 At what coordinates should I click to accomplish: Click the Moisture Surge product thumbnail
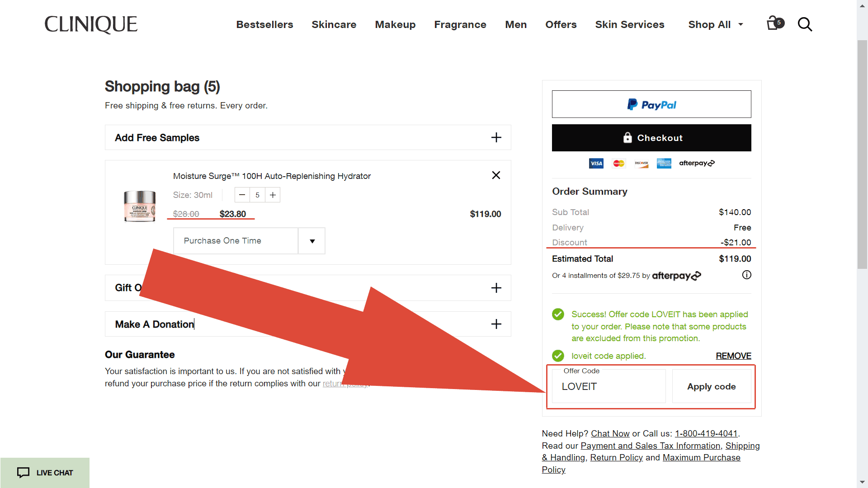click(140, 206)
